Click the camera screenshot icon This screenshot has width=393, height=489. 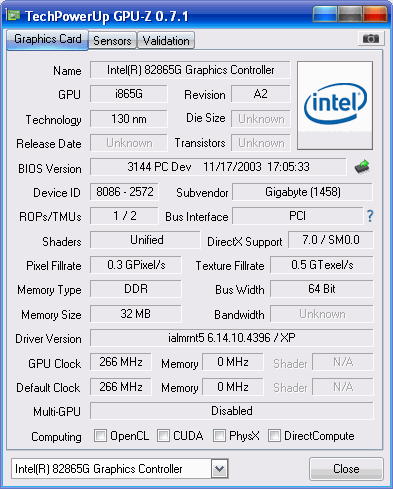tap(371, 39)
